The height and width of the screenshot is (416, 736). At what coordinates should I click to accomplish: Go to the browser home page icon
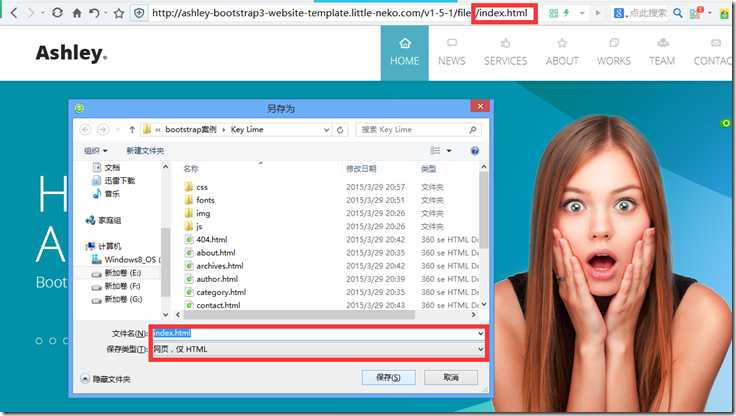point(77,13)
